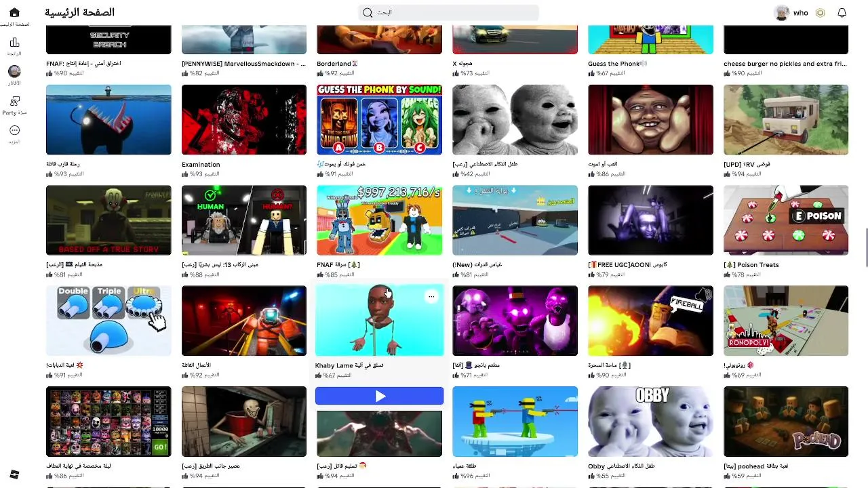
Task: Open the three-dot menu on Khaby Lame card
Action: coord(431,296)
